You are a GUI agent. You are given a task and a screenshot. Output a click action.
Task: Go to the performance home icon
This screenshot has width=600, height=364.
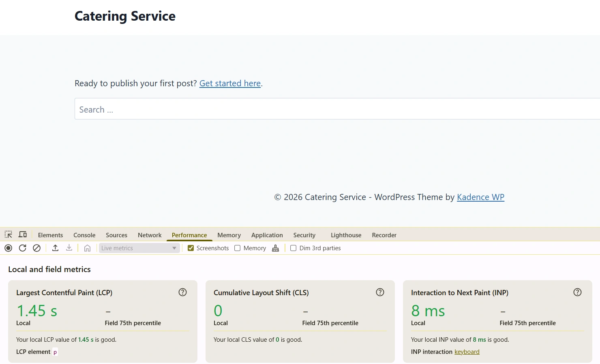(x=87, y=248)
